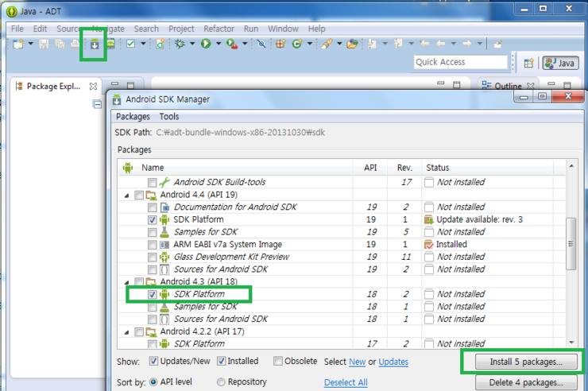This screenshot has height=391, width=588.
Task: Collapse All in Package Explorer
Action: [x=97, y=104]
